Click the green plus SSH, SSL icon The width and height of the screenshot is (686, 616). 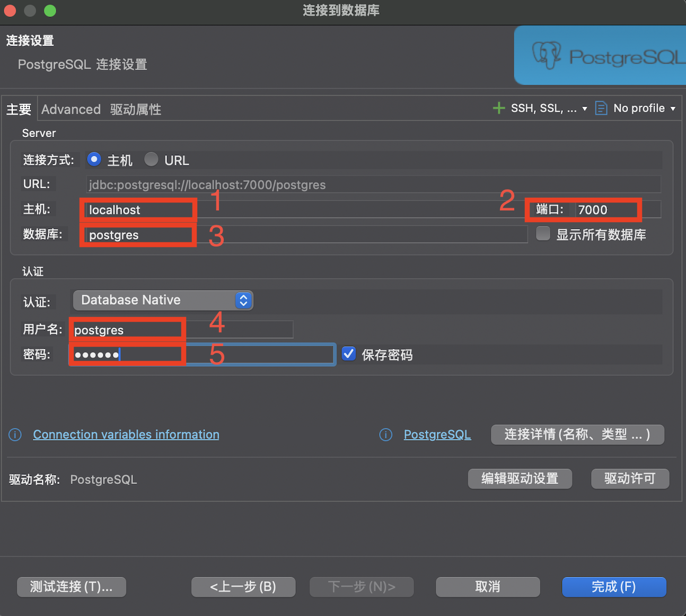498,108
